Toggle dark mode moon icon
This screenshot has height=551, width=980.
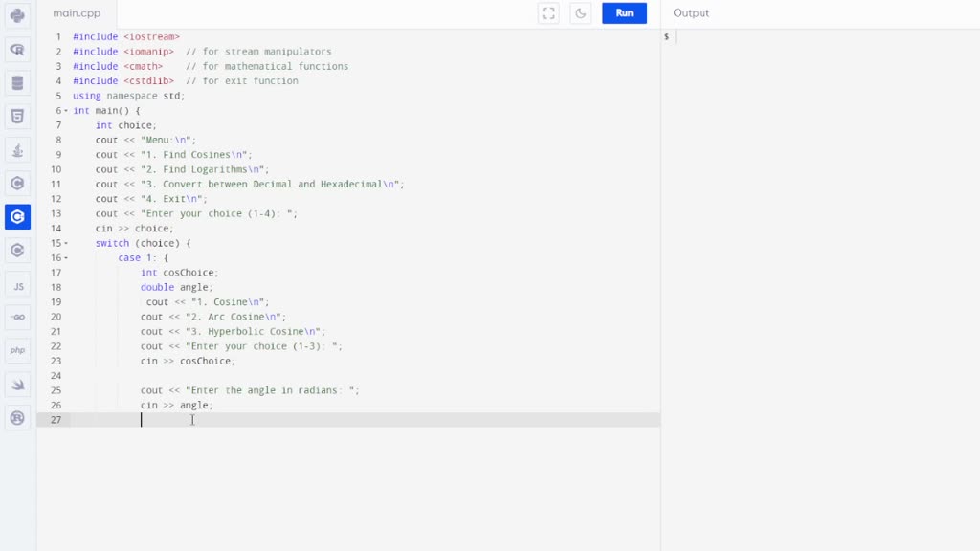pyautogui.click(x=581, y=13)
